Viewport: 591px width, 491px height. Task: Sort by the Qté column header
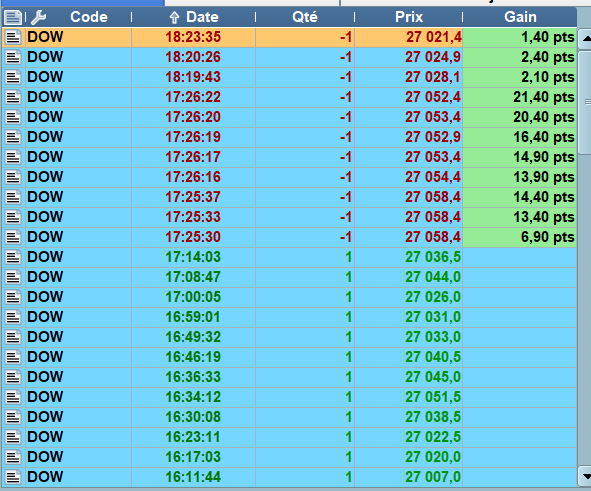pyautogui.click(x=305, y=17)
